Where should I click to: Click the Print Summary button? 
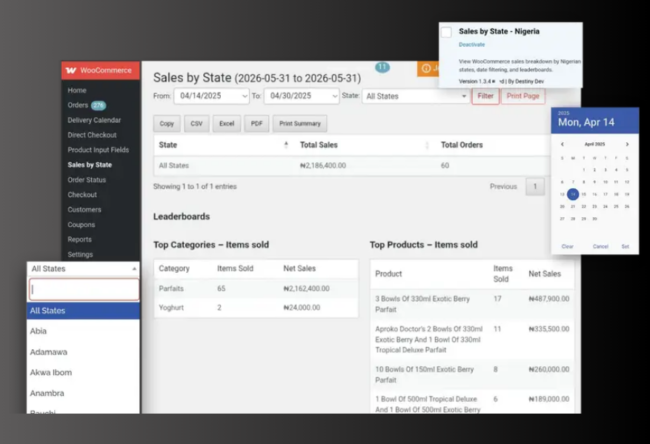pyautogui.click(x=300, y=124)
